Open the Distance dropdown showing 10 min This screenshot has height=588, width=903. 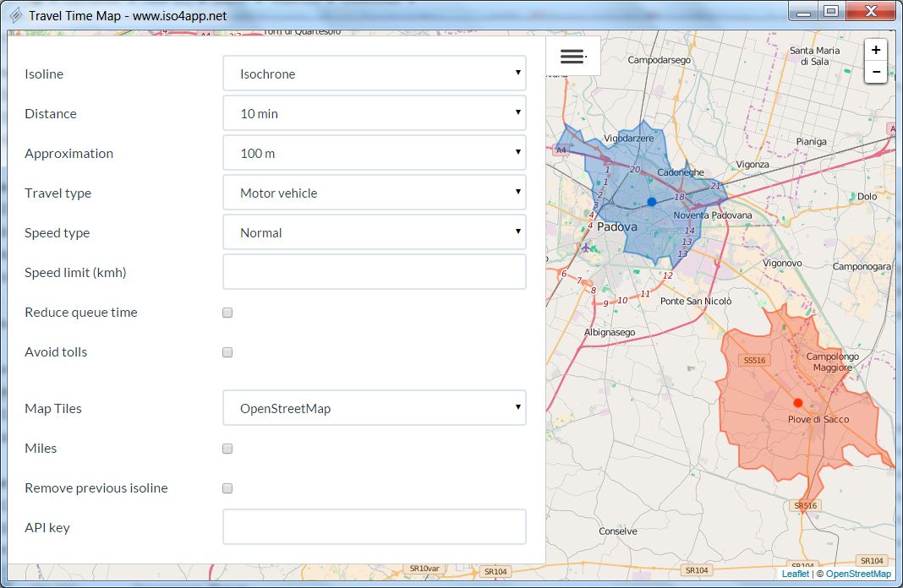375,112
